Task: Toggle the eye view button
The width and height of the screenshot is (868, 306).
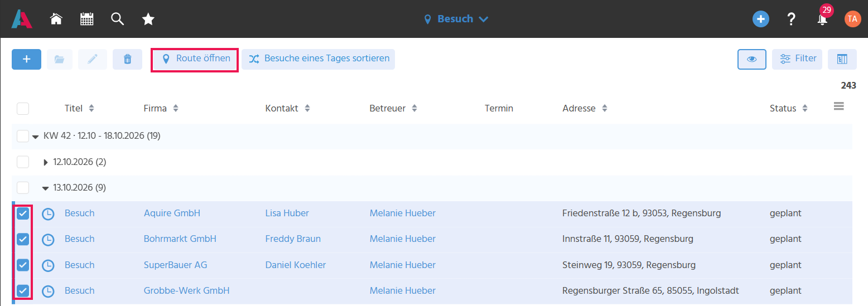Action: pyautogui.click(x=752, y=59)
